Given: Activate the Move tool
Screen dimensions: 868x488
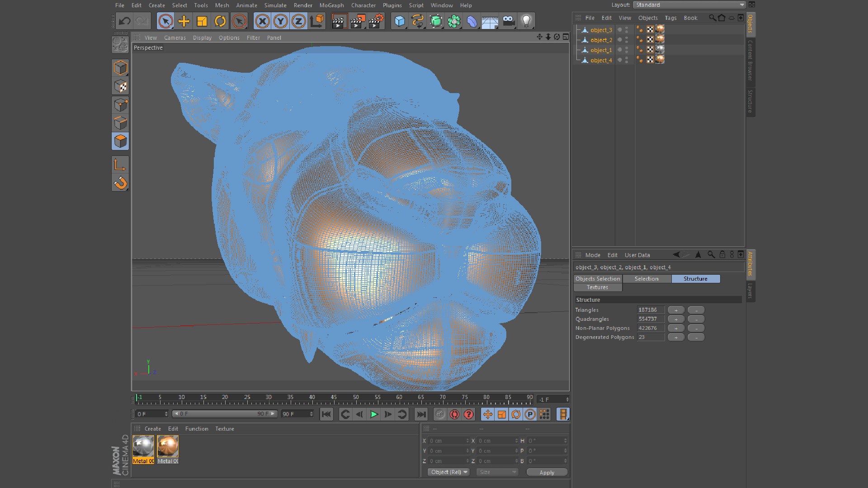Looking at the screenshot, I should pos(184,21).
